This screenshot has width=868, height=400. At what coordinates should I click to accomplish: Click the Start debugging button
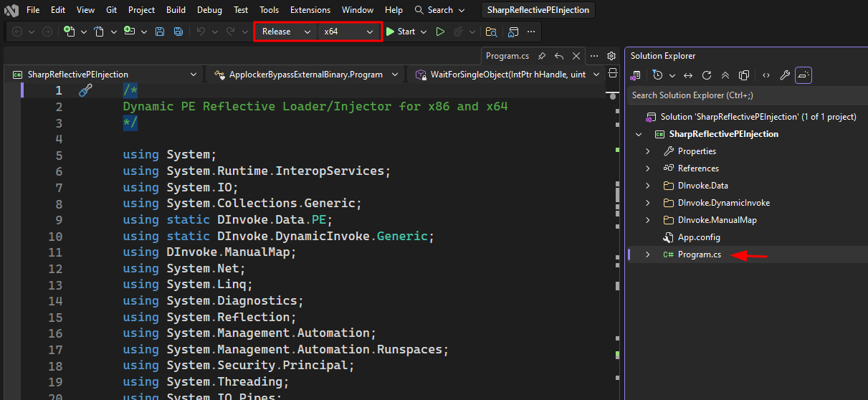401,32
